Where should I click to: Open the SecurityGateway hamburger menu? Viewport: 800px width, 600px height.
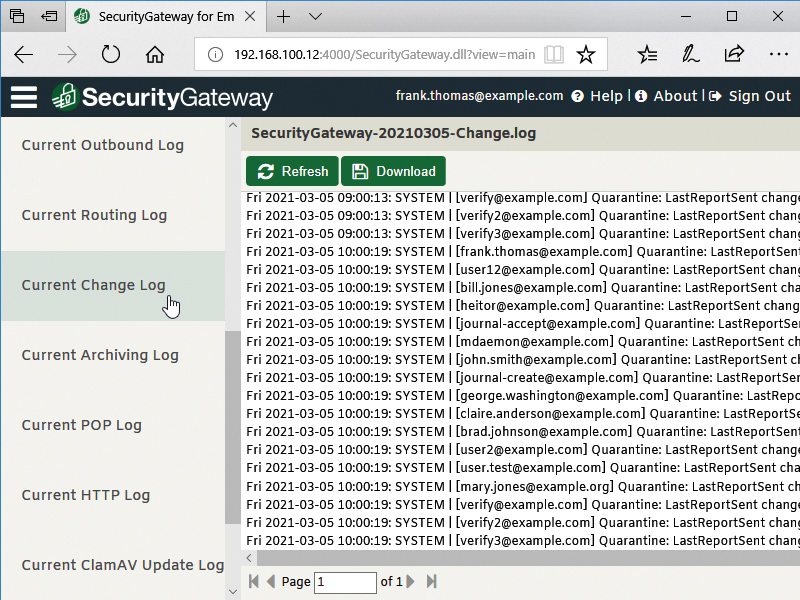[24, 97]
